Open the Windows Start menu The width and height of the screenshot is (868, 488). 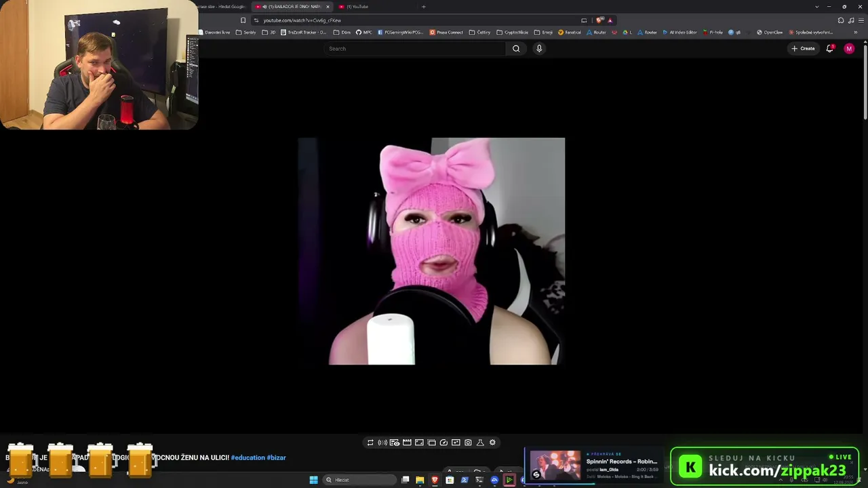tap(313, 480)
